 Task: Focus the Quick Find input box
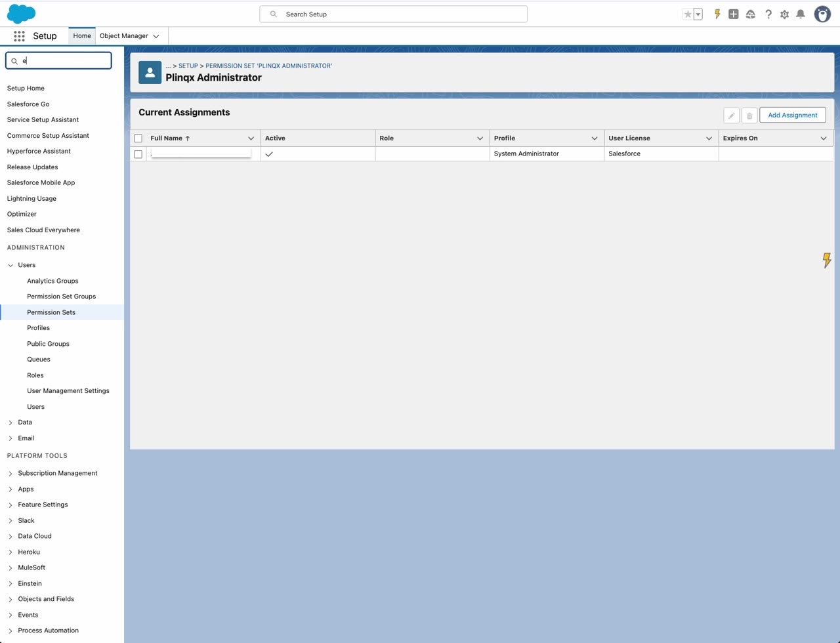pos(59,61)
